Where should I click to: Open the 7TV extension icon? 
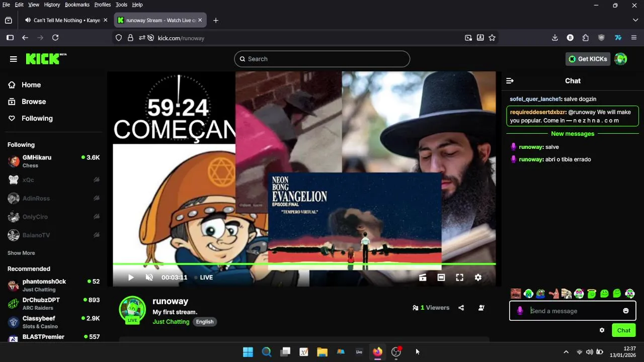618,38
